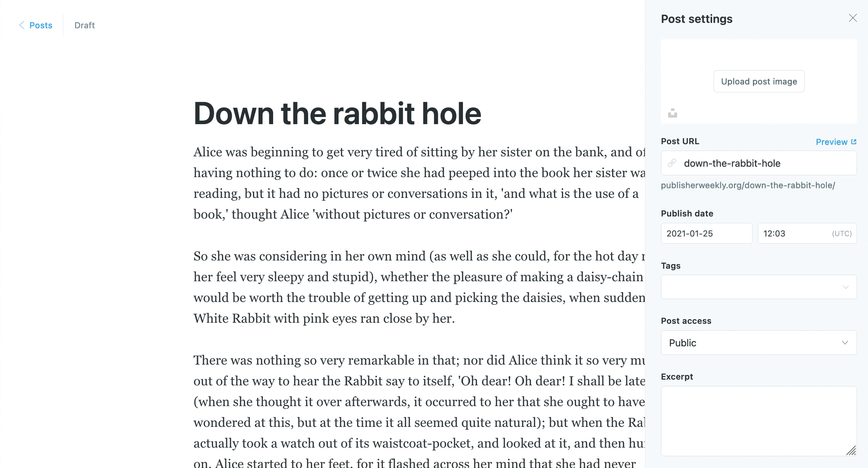Open the Preview link
Screen dimensions: 868x468
coord(832,142)
